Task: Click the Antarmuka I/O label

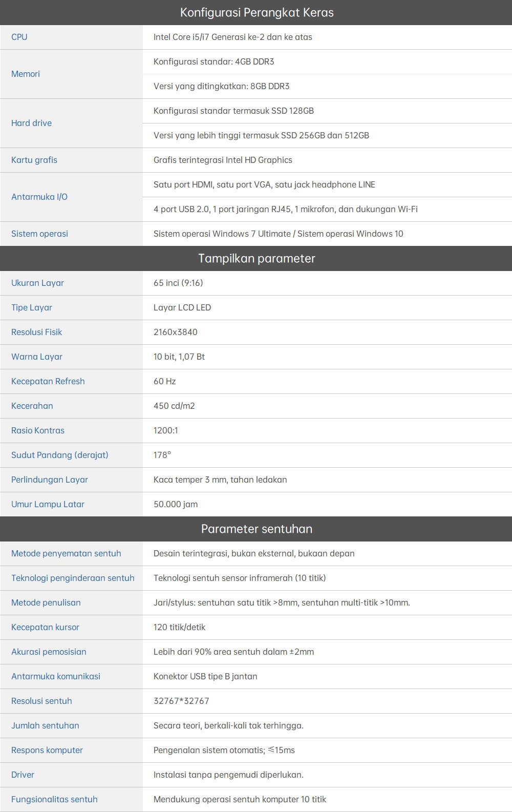Action: tap(39, 197)
